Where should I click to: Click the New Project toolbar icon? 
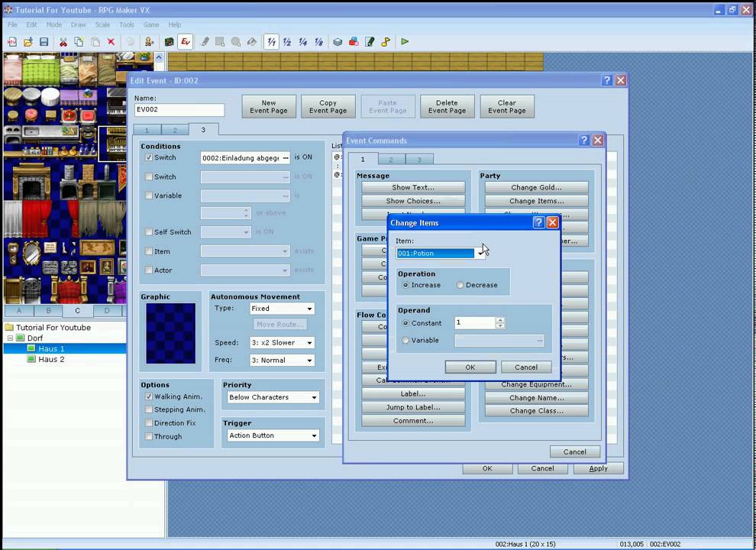click(12, 42)
